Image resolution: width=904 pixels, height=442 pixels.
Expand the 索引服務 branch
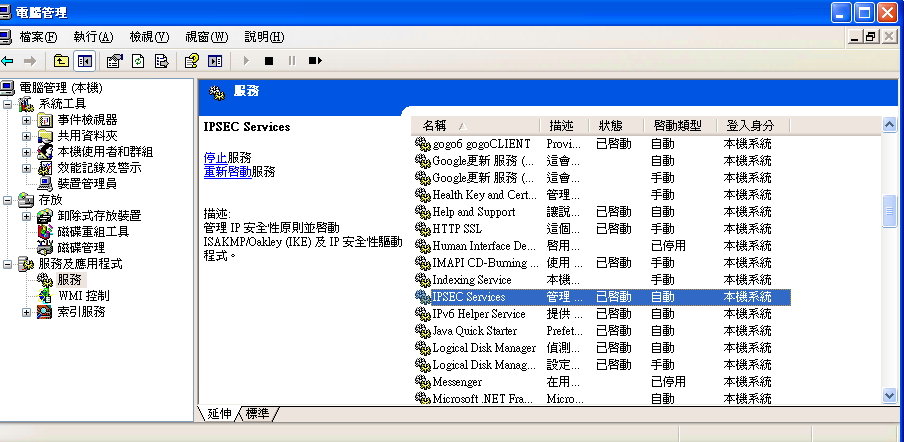pyautogui.click(x=27, y=312)
